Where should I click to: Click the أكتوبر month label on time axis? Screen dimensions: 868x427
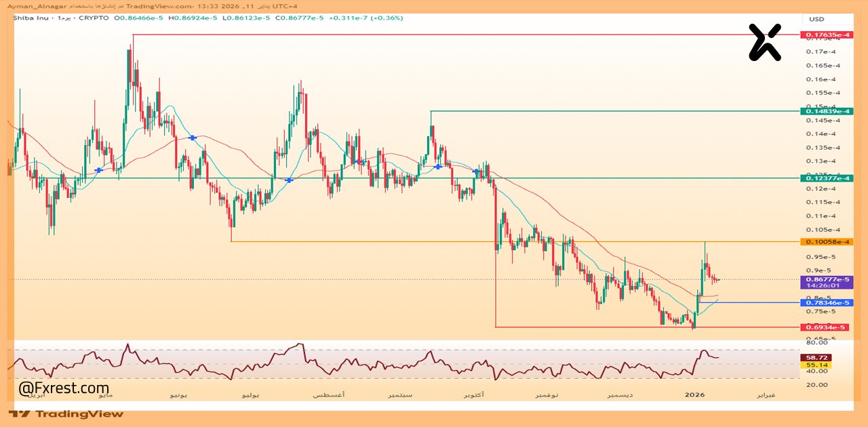[x=473, y=394]
